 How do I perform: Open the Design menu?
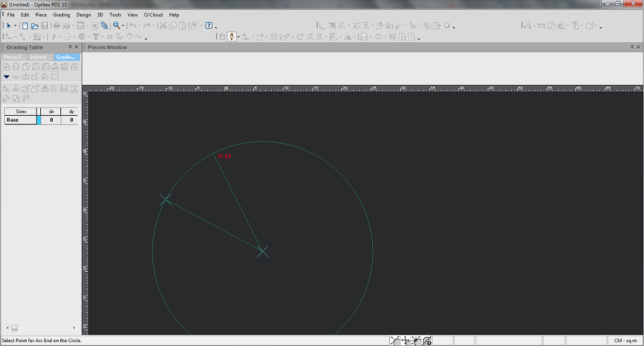coord(84,15)
